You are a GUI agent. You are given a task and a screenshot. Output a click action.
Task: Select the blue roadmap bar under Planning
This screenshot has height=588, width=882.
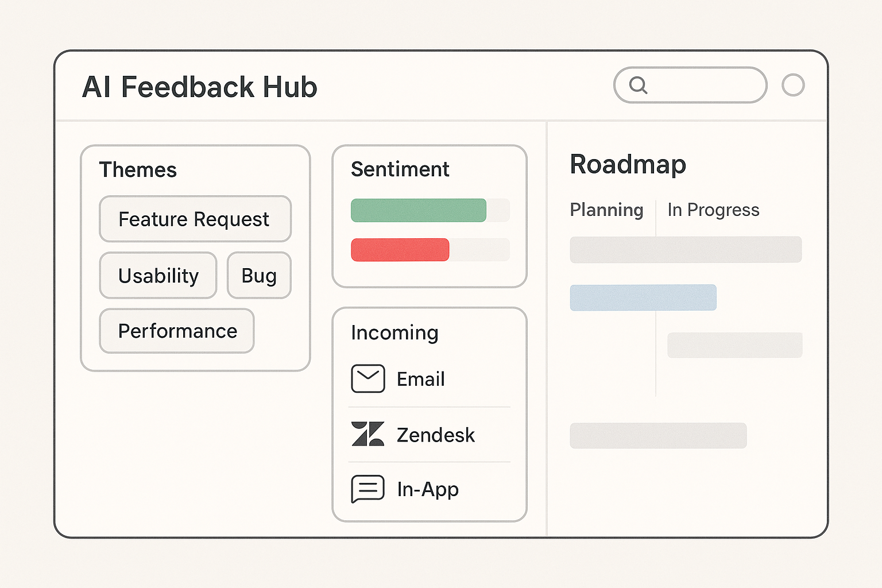[643, 297]
